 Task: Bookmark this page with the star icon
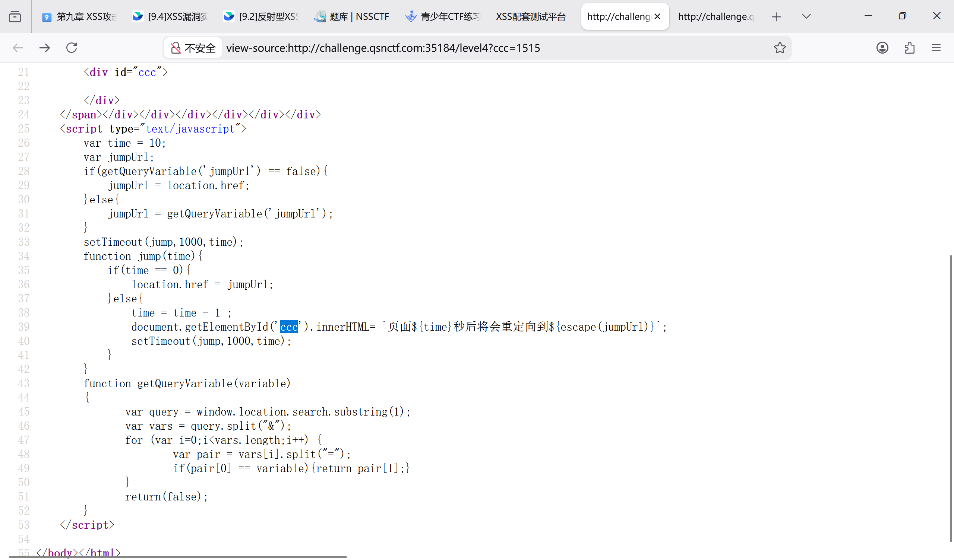[x=780, y=48]
